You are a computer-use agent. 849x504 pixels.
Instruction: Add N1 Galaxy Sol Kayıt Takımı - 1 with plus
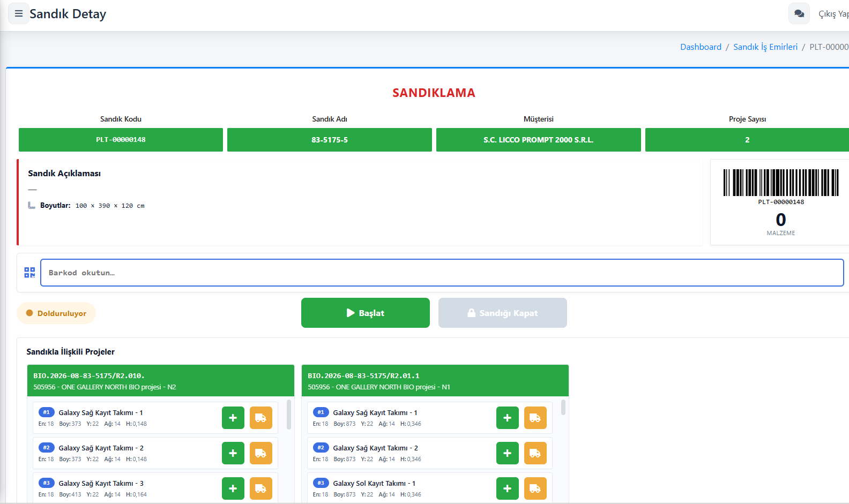[508, 488]
